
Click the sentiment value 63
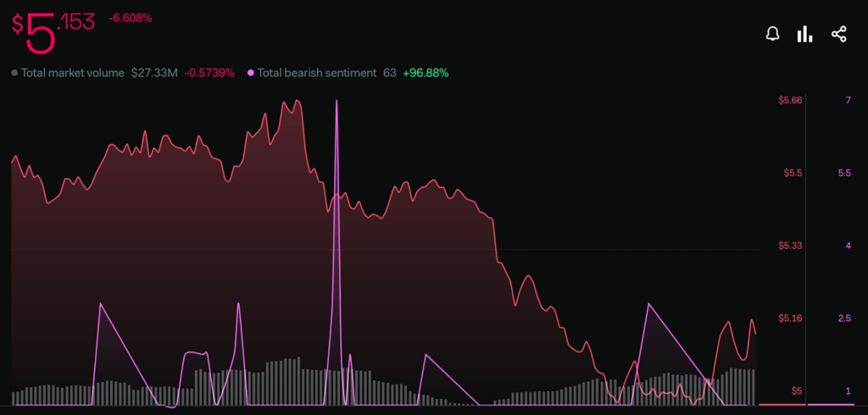[390, 73]
